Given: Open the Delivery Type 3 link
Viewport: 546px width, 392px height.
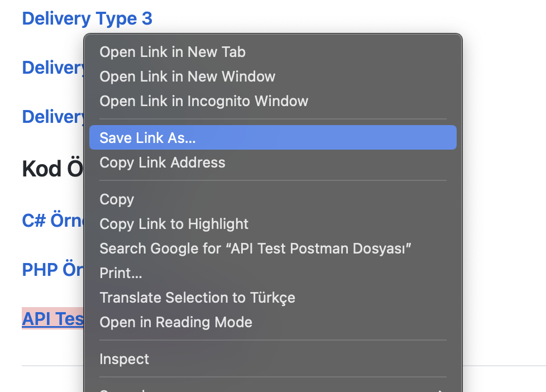Looking at the screenshot, I should pyautogui.click(x=87, y=18).
